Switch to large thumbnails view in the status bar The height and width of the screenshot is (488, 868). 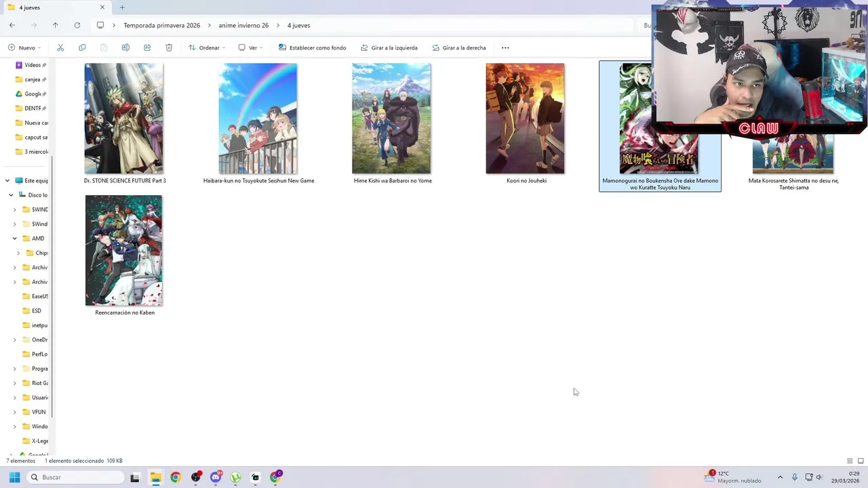[861, 461]
